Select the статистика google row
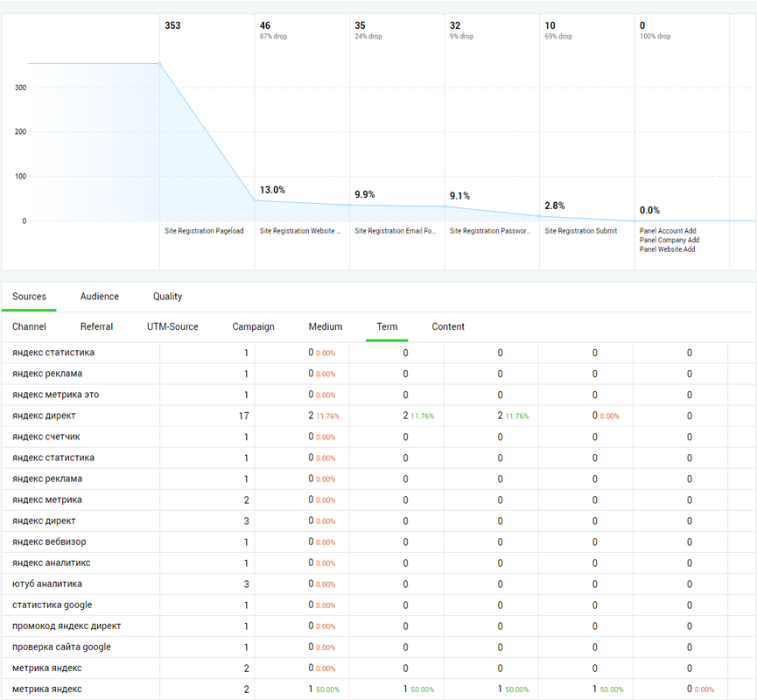Image resolution: width=757 pixels, height=700 pixels. click(378, 605)
